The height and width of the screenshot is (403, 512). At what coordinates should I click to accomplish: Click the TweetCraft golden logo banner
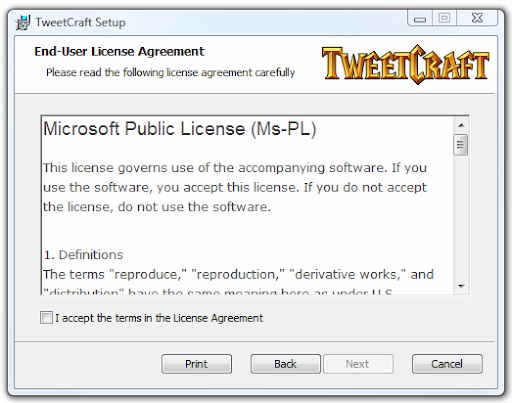point(405,65)
